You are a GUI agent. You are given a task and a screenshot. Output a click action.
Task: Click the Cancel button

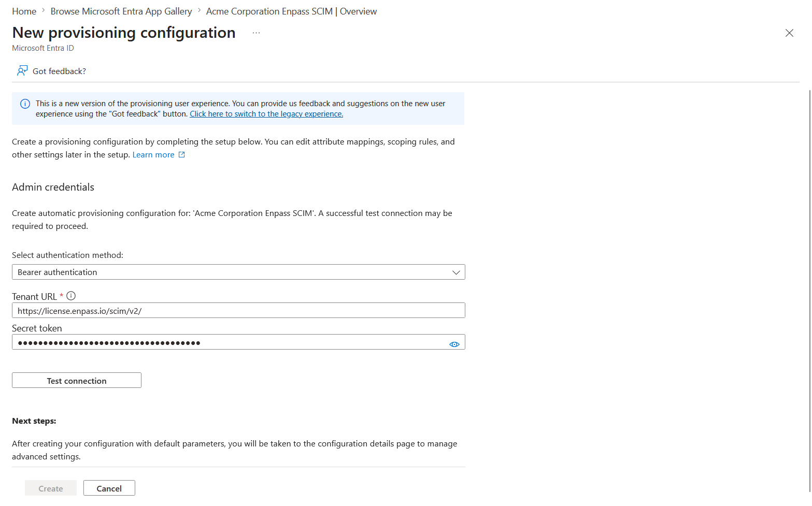(109, 488)
